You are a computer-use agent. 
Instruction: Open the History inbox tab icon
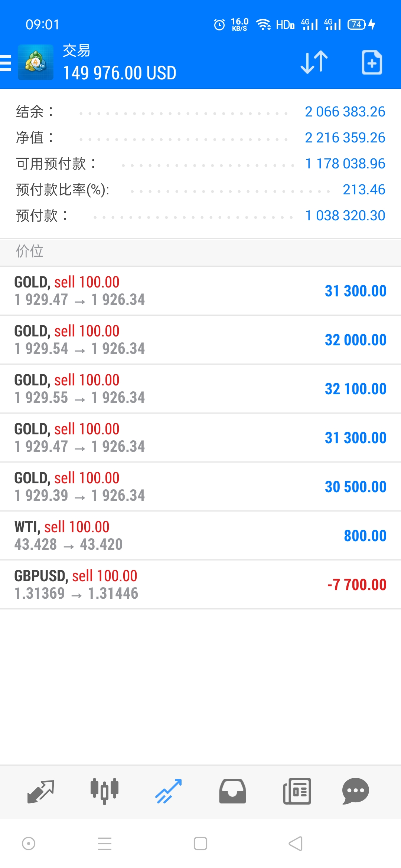coord(232,792)
